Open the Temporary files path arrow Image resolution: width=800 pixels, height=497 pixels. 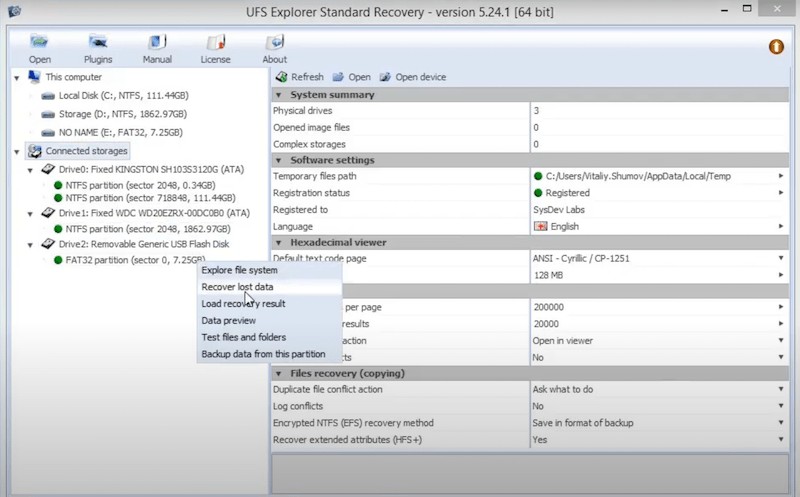[781, 176]
